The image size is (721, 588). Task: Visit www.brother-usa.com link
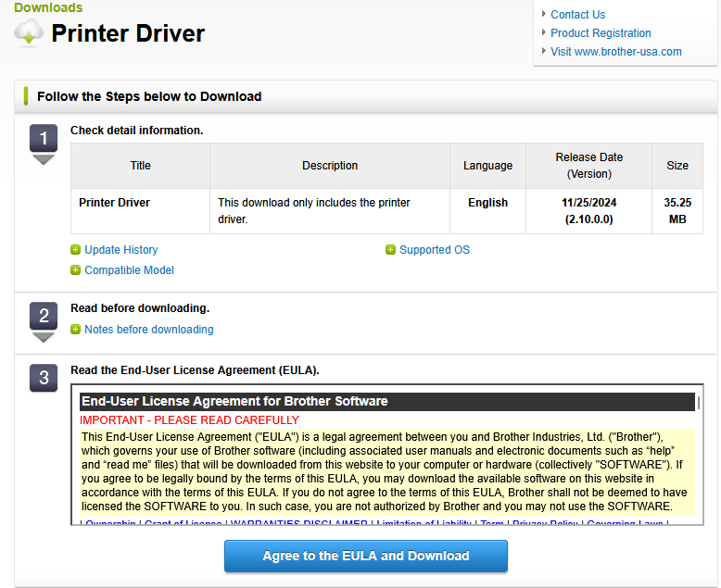coord(616,52)
